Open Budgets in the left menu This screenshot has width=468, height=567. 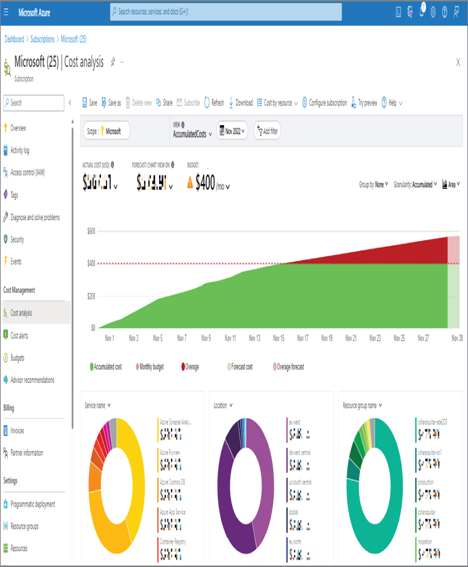click(17, 358)
